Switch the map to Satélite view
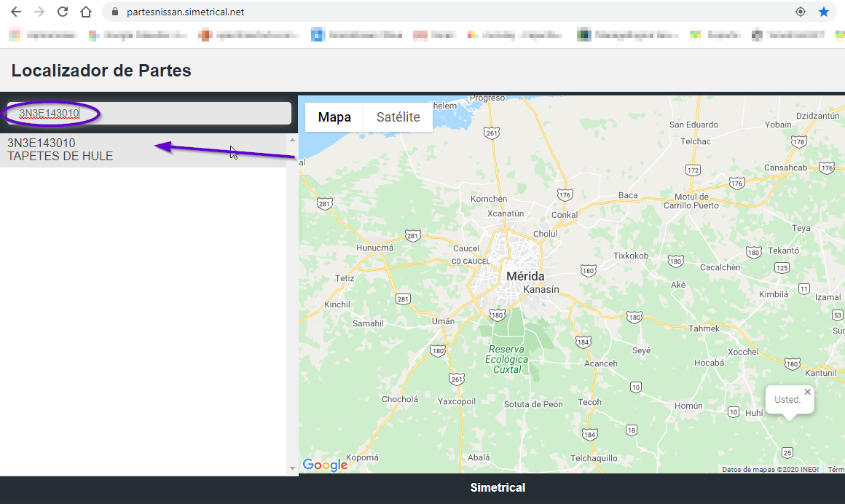The height and width of the screenshot is (504, 845). click(x=398, y=117)
